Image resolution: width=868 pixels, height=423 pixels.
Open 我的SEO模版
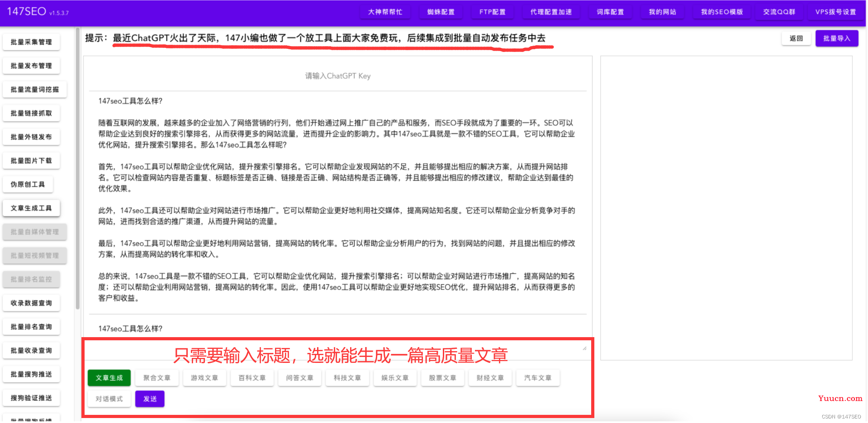tap(722, 12)
